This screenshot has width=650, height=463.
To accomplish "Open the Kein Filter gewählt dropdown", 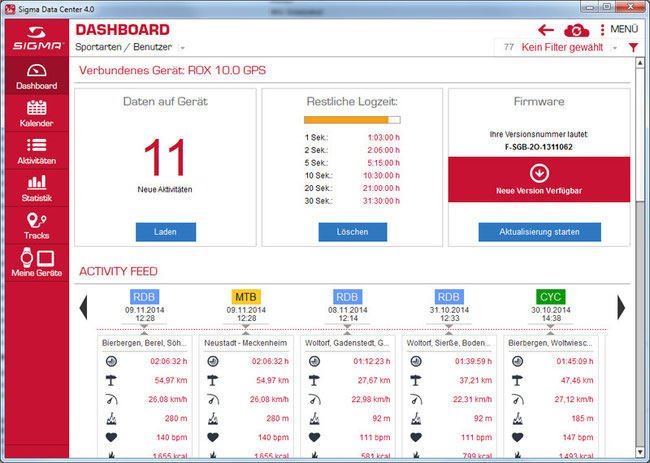I will (615, 48).
